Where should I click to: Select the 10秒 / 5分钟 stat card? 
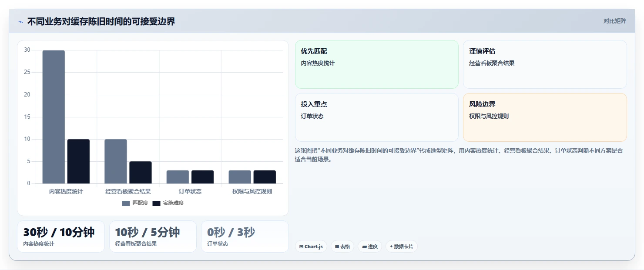click(x=153, y=237)
